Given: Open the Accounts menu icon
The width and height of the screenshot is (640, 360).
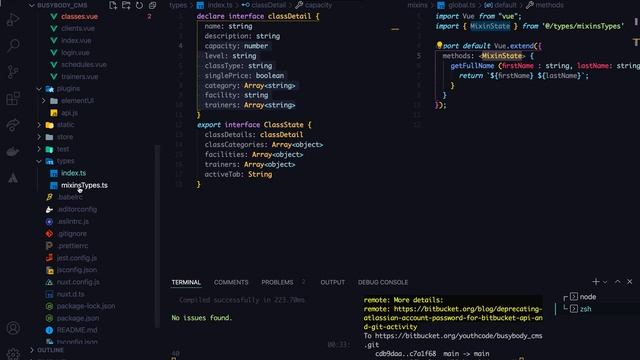Looking at the screenshot, I should pos(13,328).
